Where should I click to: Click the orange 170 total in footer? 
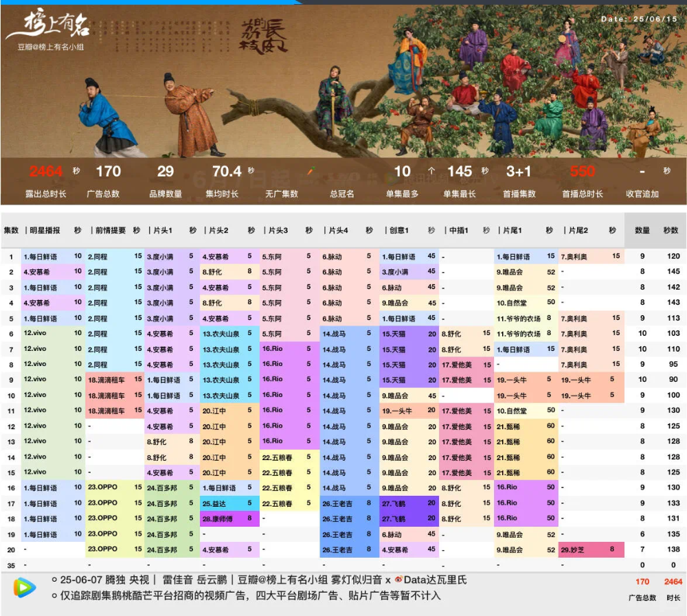coord(642,582)
